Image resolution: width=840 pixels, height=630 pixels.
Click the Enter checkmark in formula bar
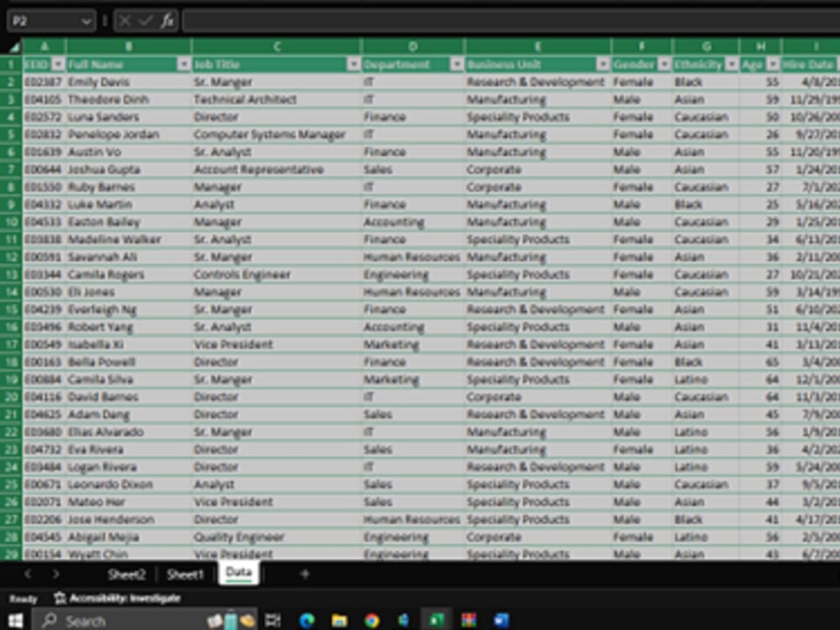145,21
